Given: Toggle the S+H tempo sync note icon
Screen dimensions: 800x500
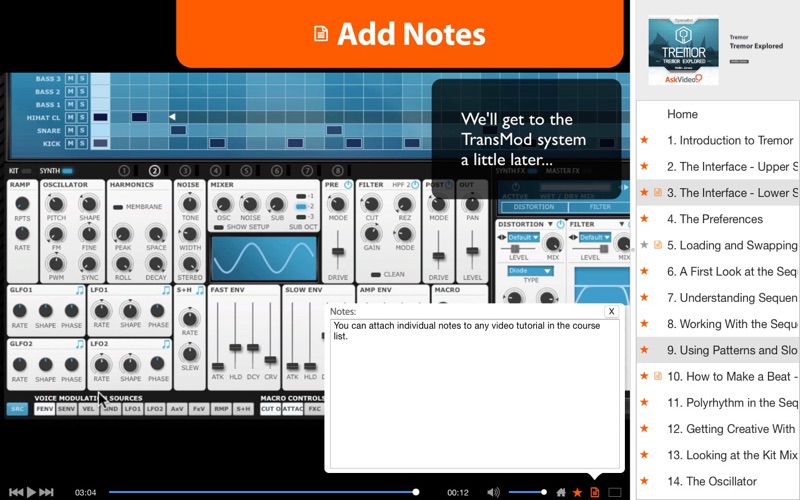Looking at the screenshot, I should [x=199, y=290].
